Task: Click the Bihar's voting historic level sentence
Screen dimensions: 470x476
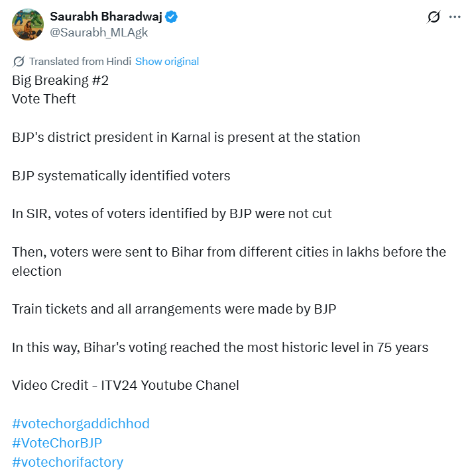Action: point(220,347)
